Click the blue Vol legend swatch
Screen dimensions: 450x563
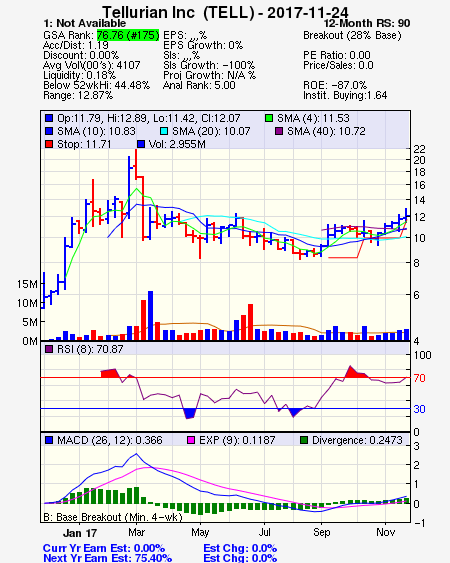point(141,144)
